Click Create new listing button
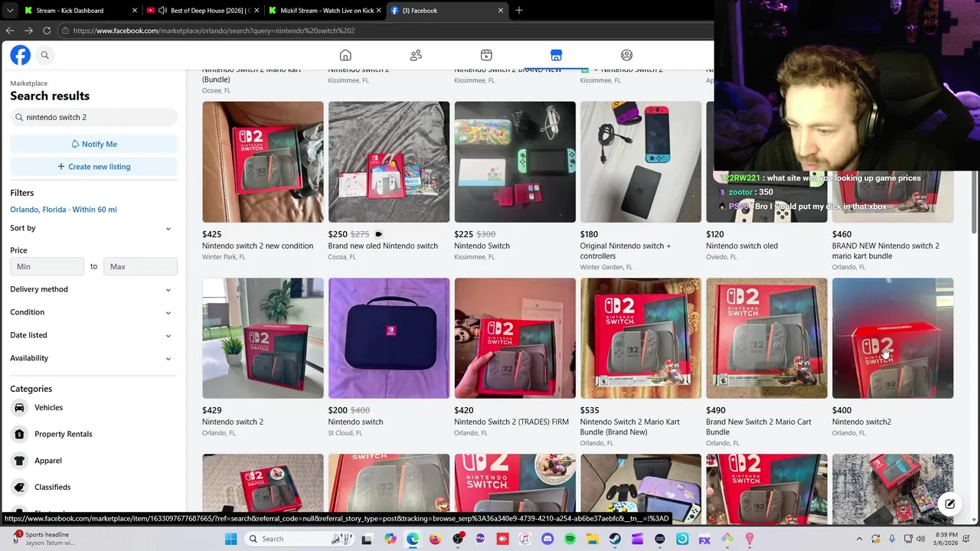This screenshot has height=551, width=980. pyautogui.click(x=93, y=166)
